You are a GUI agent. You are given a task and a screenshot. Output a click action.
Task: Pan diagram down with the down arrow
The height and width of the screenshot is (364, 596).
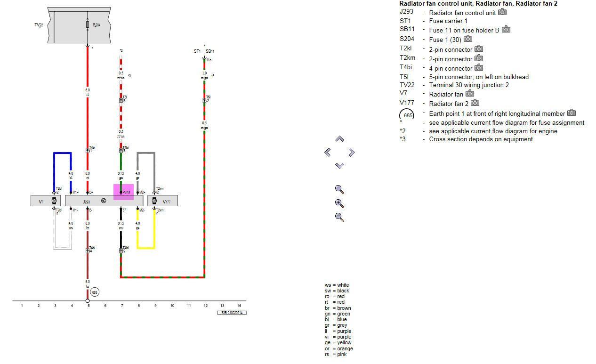(339, 165)
